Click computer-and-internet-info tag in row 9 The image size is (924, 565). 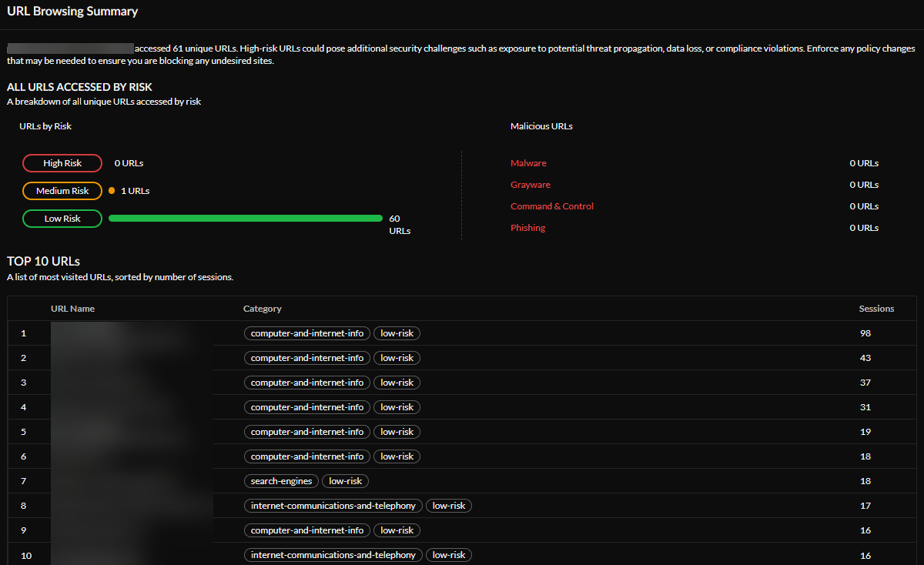coord(307,530)
